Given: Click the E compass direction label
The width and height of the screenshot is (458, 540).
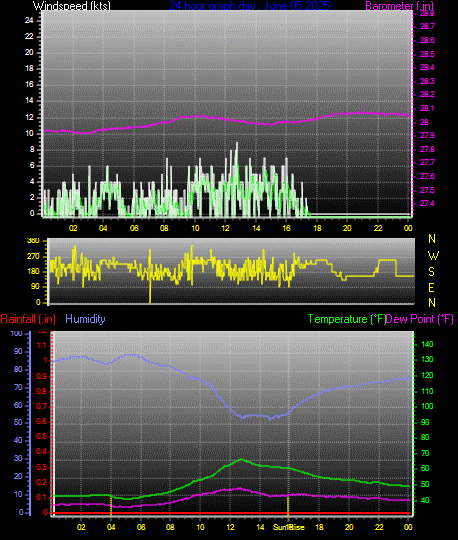Looking at the screenshot, I should (x=431, y=288).
